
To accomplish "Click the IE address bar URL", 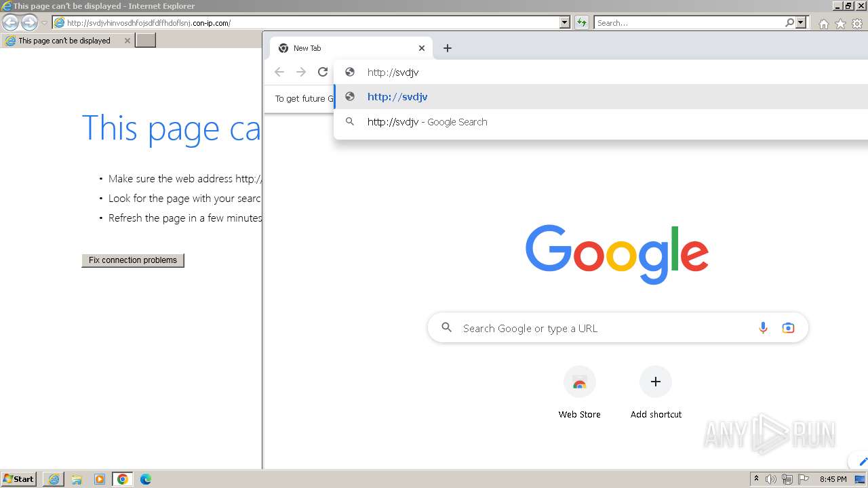I will point(149,23).
